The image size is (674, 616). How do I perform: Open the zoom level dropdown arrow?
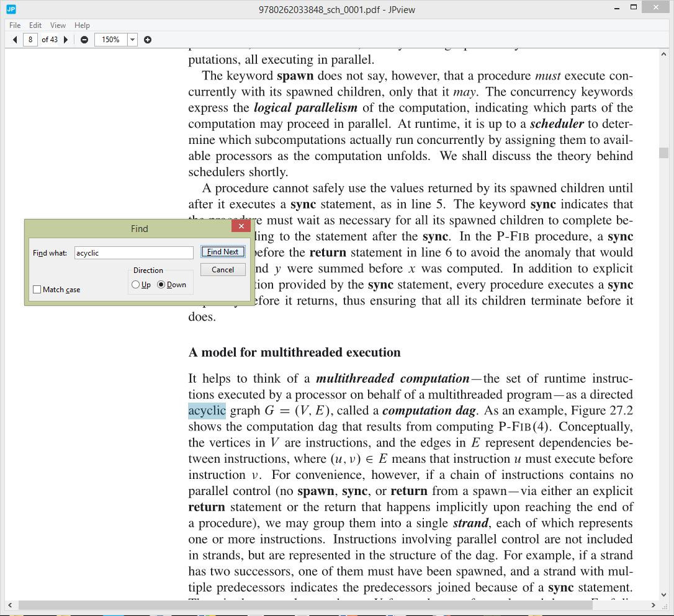(132, 40)
